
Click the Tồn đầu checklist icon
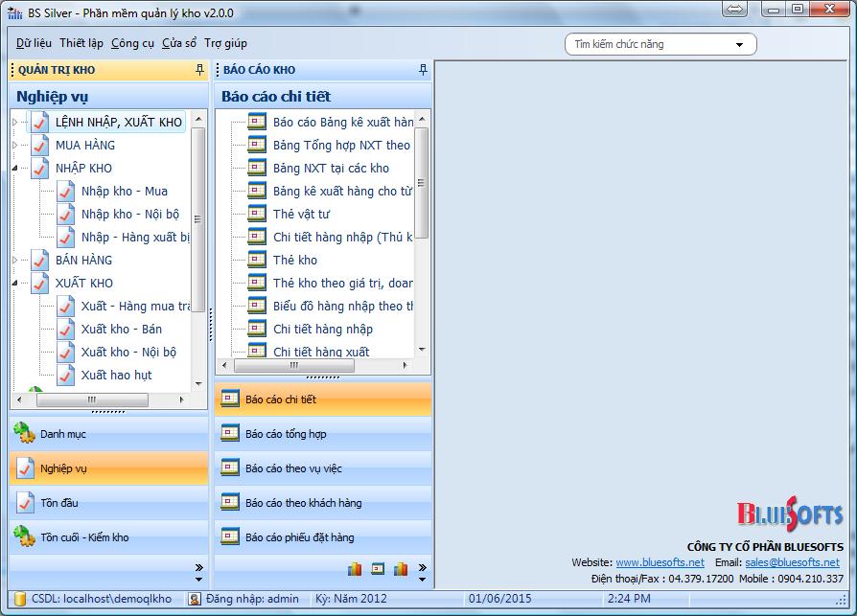pos(25,503)
